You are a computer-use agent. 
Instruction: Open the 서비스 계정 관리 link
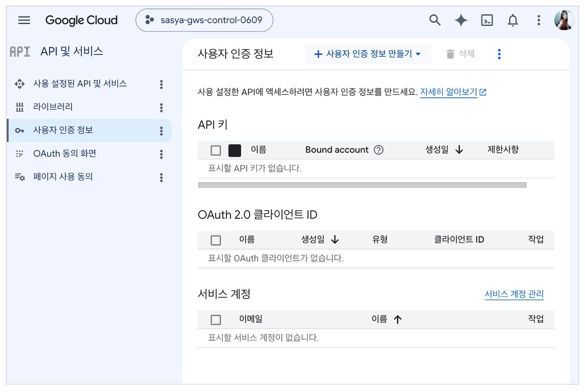(514, 294)
